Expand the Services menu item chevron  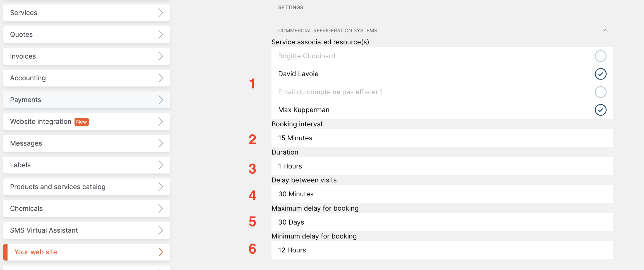(x=161, y=13)
